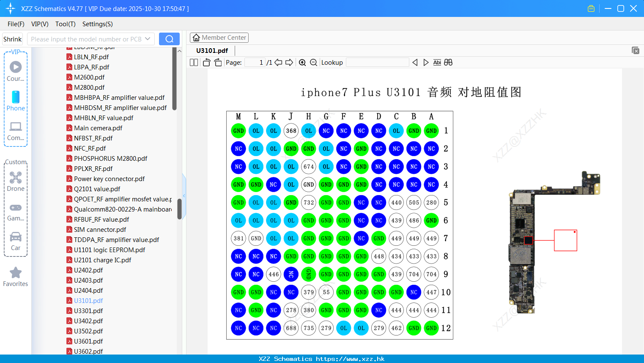Click the XZZ Schematics logo icon
The height and width of the screenshot is (363, 644).
tap(11, 8)
